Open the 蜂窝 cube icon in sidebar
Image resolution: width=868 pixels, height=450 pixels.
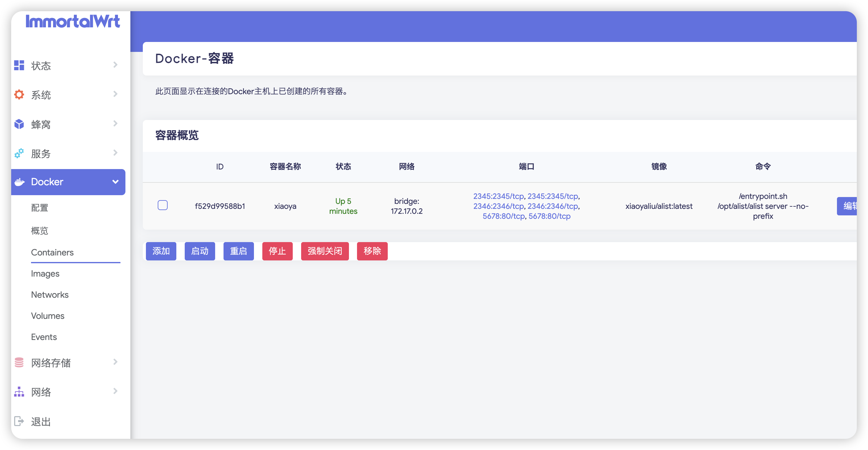(19, 124)
